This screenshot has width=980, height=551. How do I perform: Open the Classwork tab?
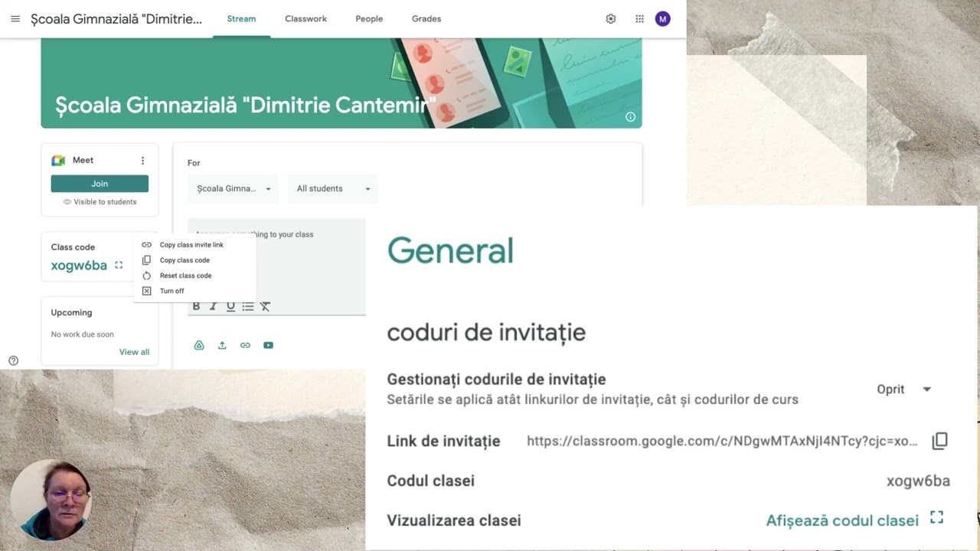pyautogui.click(x=305, y=19)
